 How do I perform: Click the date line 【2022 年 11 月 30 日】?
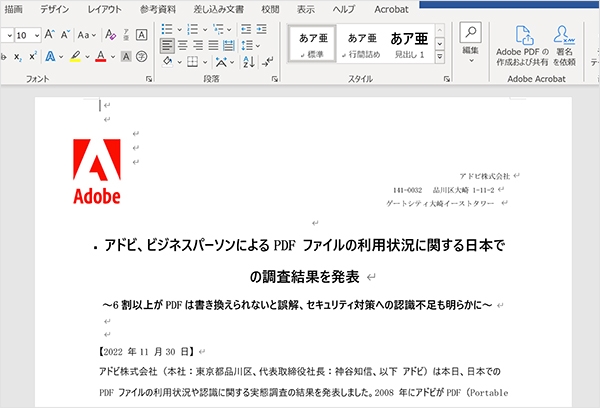[147, 352]
